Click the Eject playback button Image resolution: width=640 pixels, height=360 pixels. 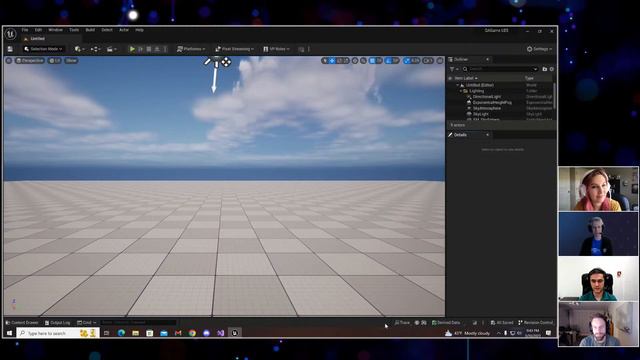pyautogui.click(x=157, y=49)
